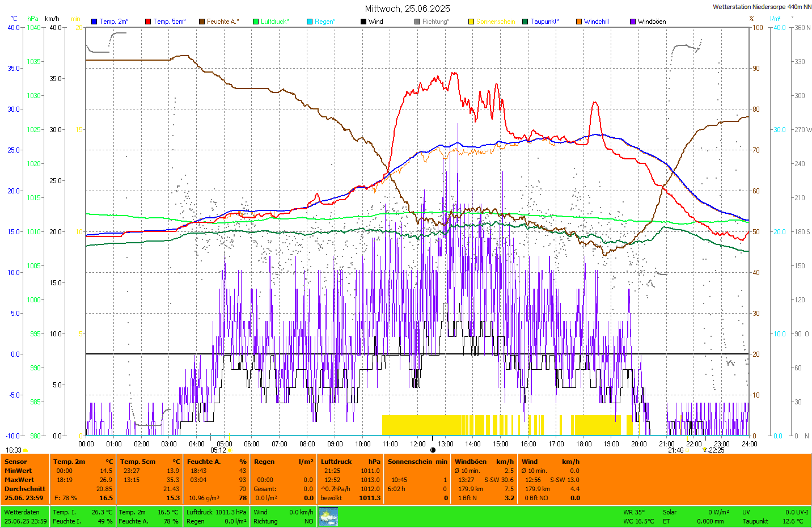
Task: Click the gray Richtung legend square
Action: click(x=417, y=22)
